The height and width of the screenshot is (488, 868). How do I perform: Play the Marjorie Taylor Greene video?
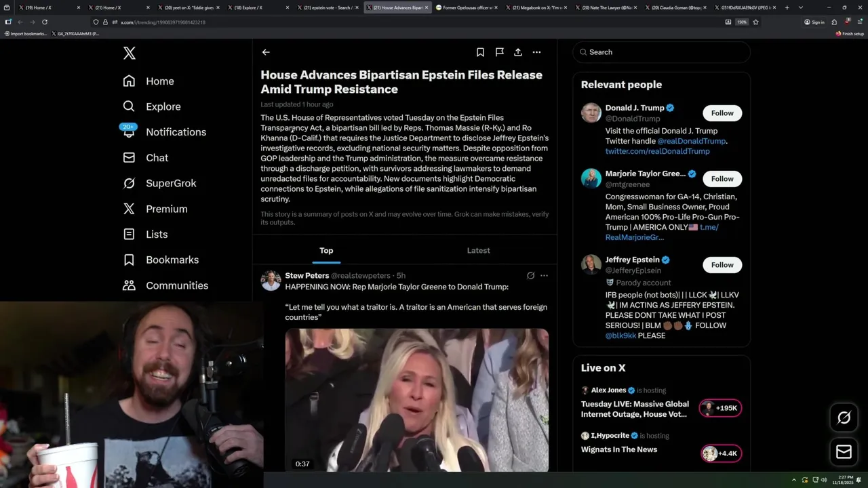tap(416, 400)
